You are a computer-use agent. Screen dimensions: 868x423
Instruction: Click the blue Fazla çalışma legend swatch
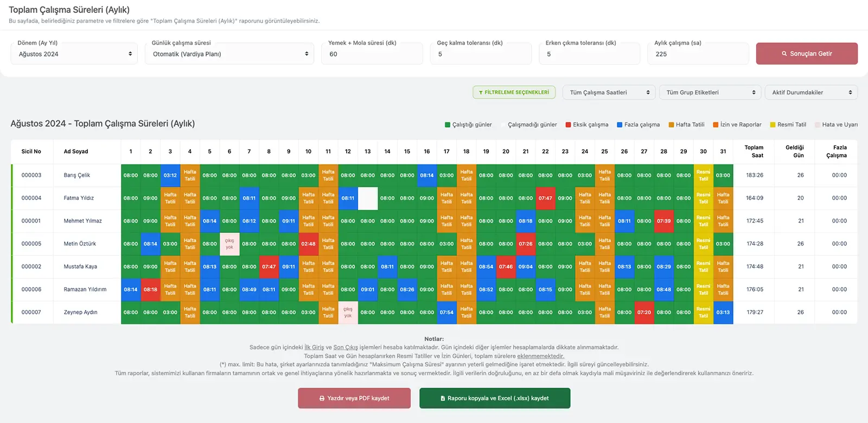point(620,125)
